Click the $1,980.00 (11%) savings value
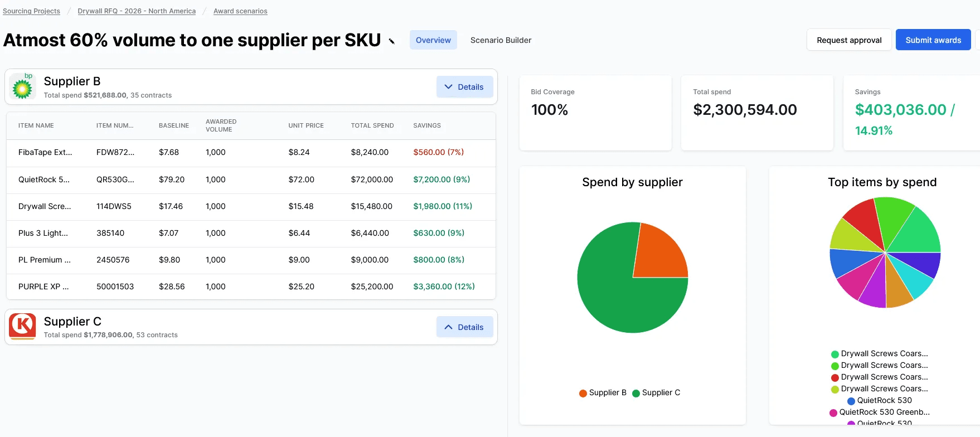 coord(443,206)
